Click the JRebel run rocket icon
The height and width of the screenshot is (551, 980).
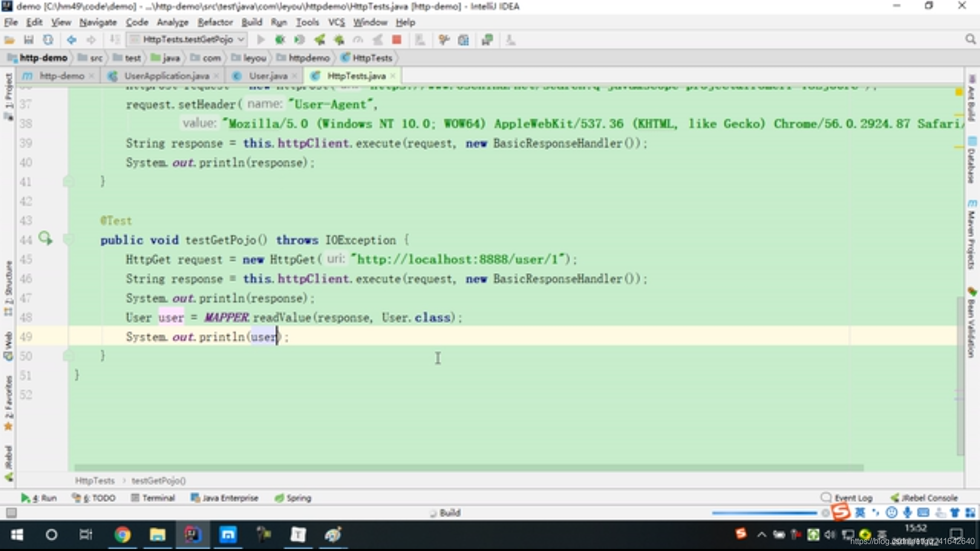[320, 40]
